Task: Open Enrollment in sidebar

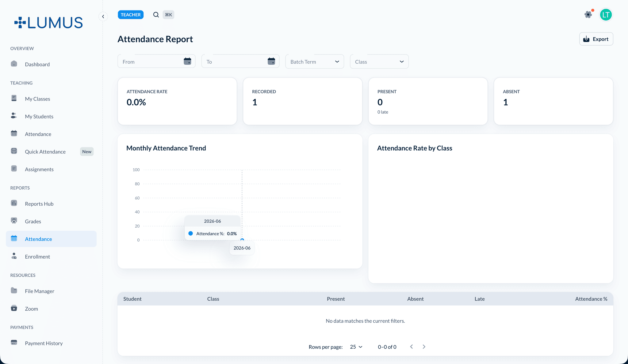Action: click(51, 256)
